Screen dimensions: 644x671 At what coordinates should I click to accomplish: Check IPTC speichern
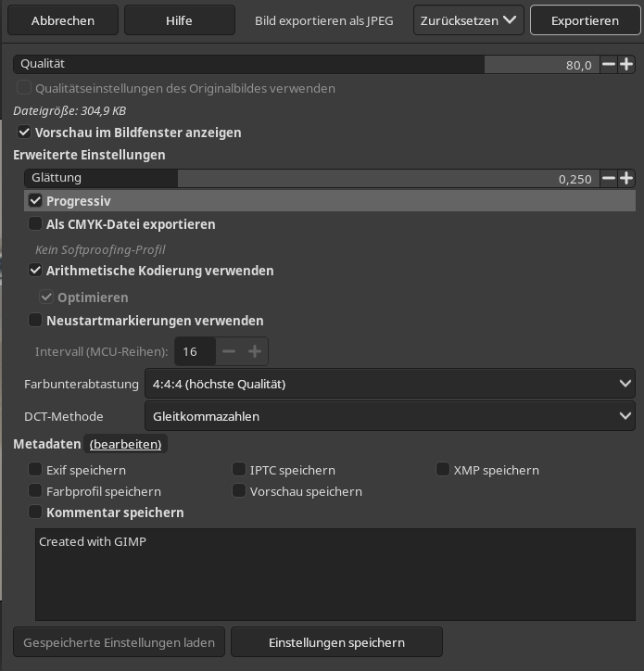(x=239, y=470)
